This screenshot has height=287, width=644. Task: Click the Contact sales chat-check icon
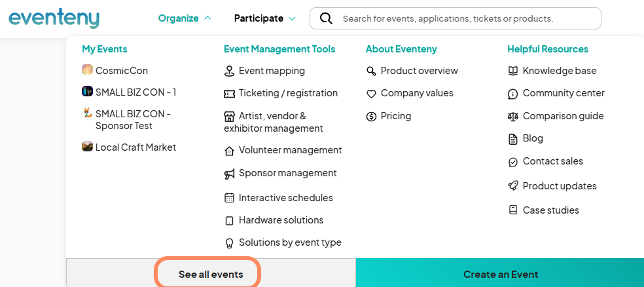click(513, 162)
